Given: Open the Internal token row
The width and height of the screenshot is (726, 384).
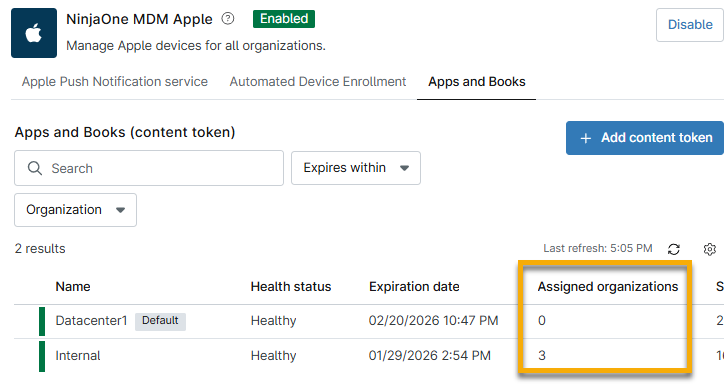Looking at the screenshot, I should 369,356.
